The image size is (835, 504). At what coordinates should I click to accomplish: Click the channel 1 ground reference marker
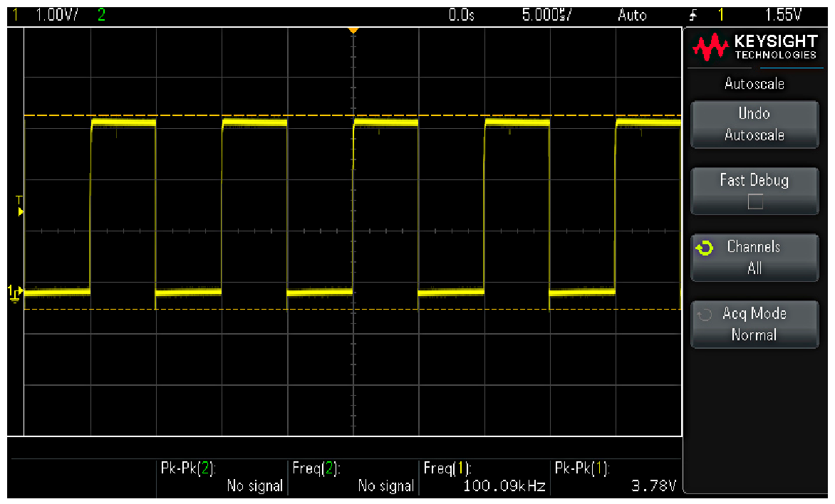16,293
